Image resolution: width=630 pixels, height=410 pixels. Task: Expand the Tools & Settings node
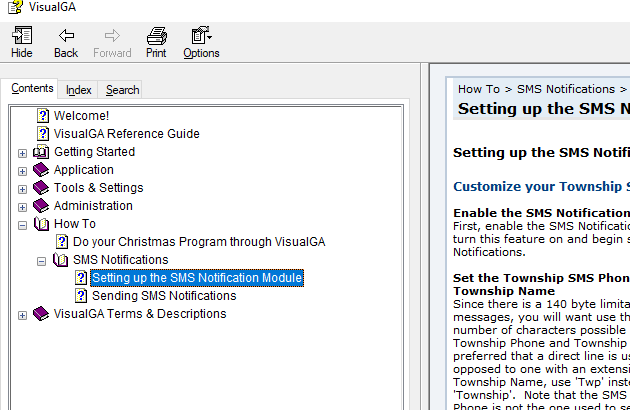[23, 189]
